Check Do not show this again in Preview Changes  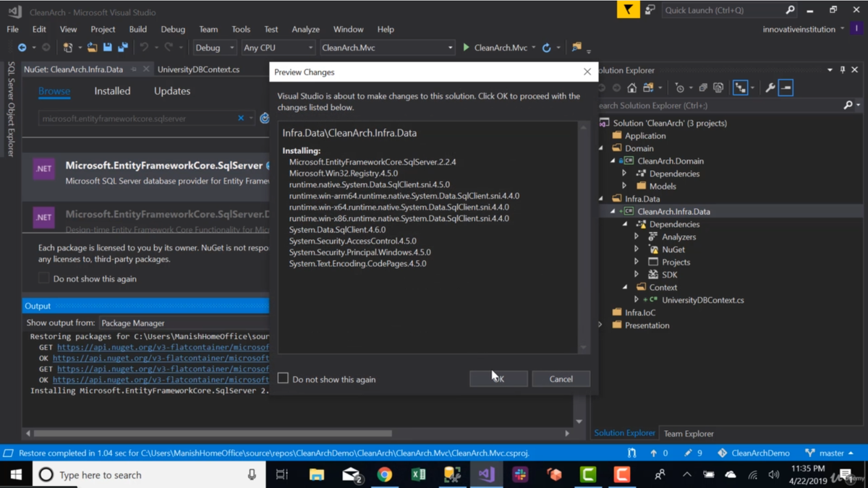[x=283, y=378]
